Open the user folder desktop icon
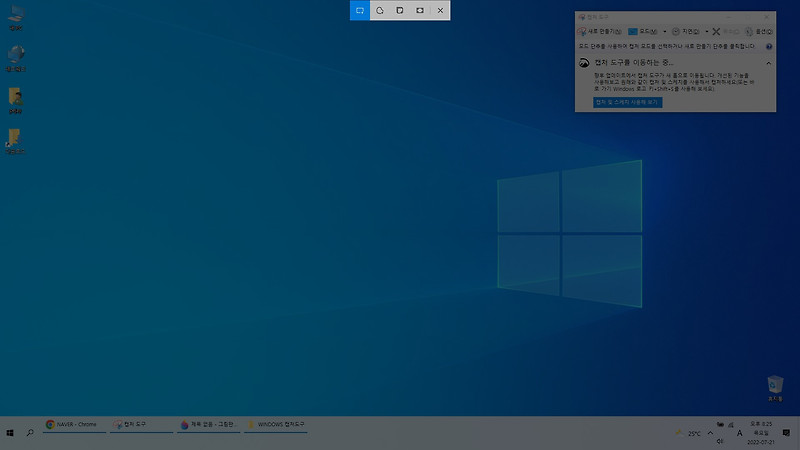 pos(15,101)
